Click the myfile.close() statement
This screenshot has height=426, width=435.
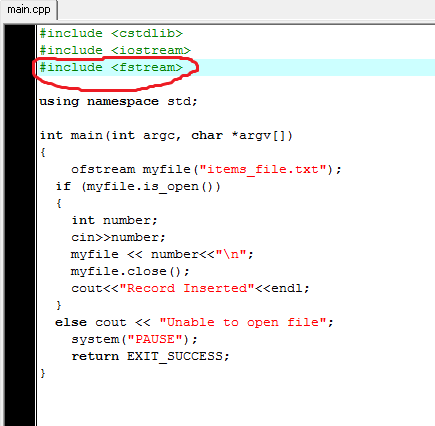[130, 272]
